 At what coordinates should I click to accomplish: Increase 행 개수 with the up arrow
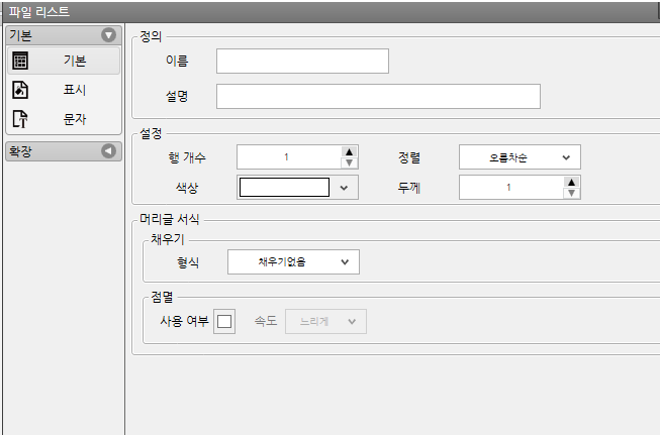pyautogui.click(x=349, y=151)
